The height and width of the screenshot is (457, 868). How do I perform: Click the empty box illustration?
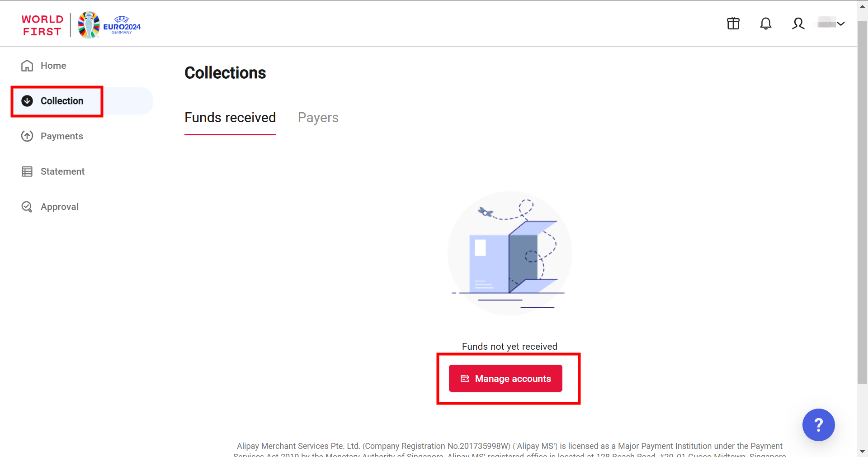509,253
